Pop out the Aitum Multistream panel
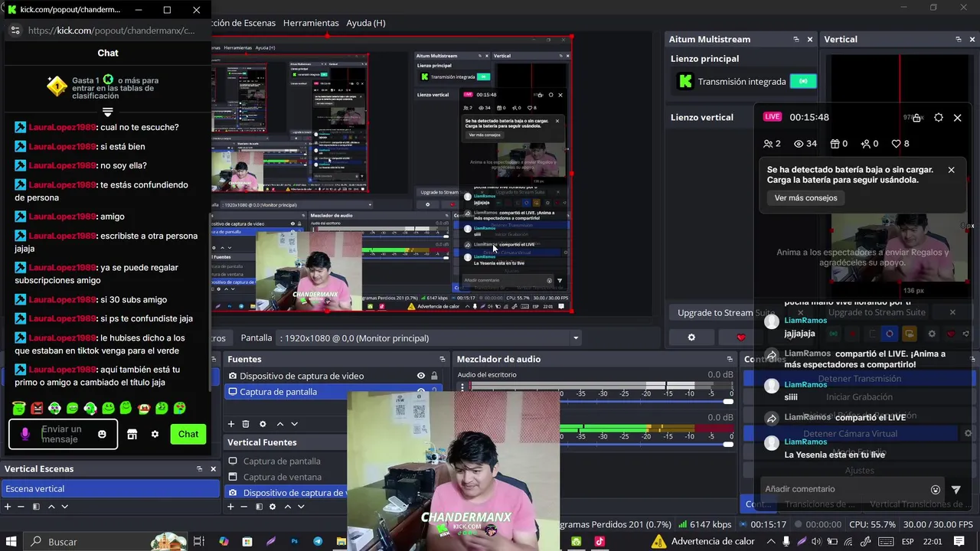980x551 pixels. click(796, 39)
